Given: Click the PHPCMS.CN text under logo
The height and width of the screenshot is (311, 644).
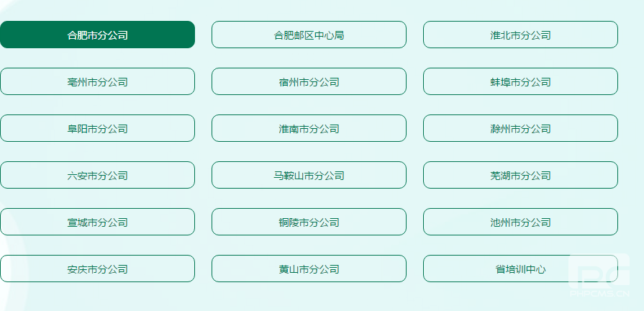Looking at the screenshot, I should click(x=599, y=293).
